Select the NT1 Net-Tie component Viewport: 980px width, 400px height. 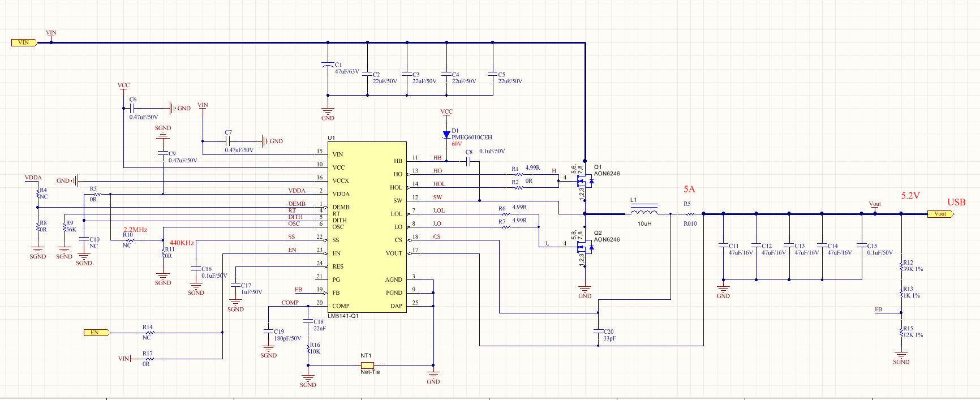point(367,365)
